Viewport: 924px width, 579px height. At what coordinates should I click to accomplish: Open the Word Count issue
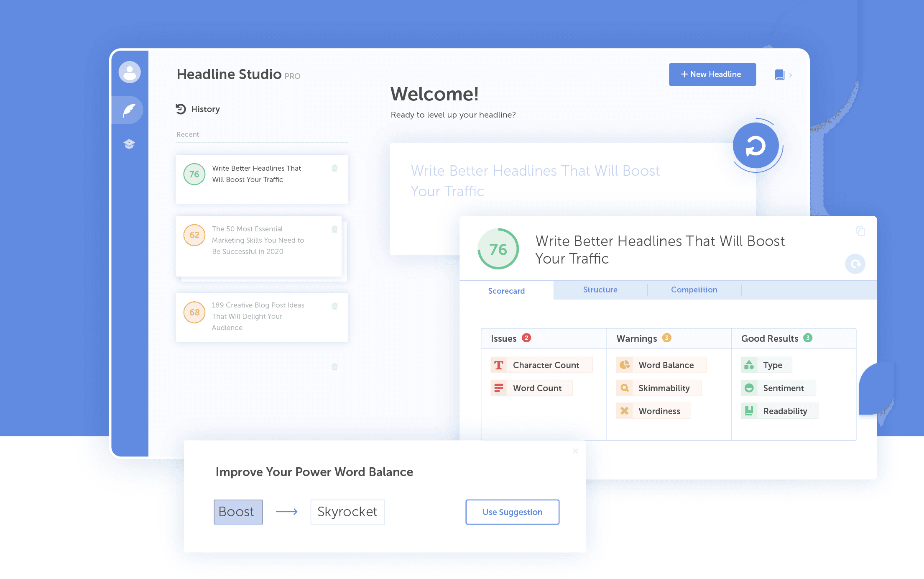pyautogui.click(x=531, y=388)
